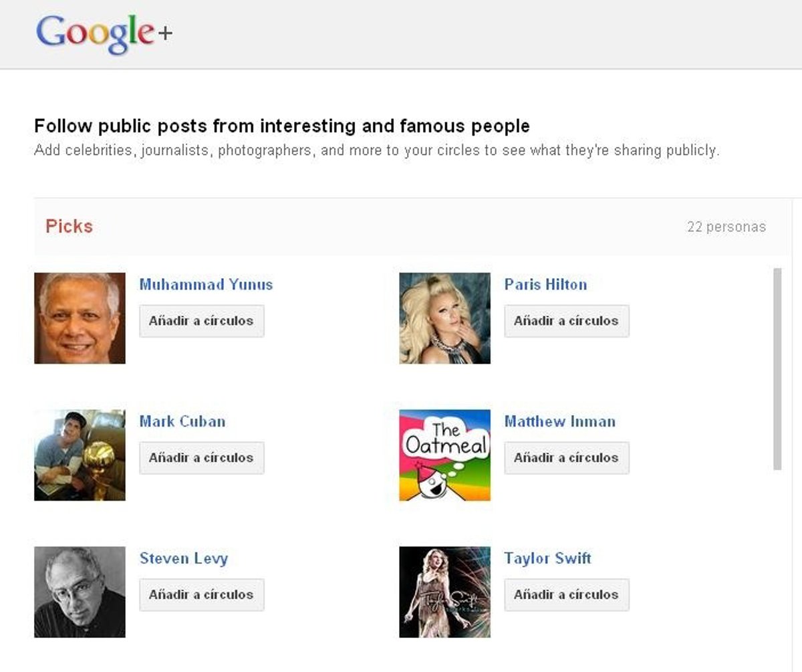
Task: Visit the Steven Levy profile link
Action: [x=183, y=558]
